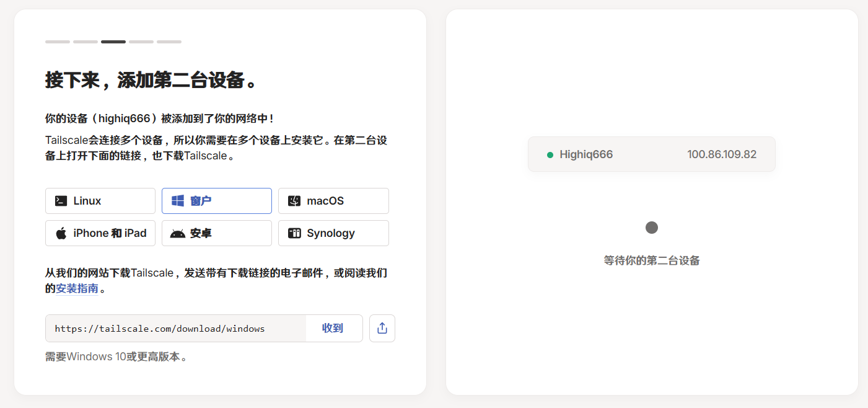Click the IP address 100.86.109.82
Image resolution: width=868 pixels, height=408 pixels.
click(722, 154)
